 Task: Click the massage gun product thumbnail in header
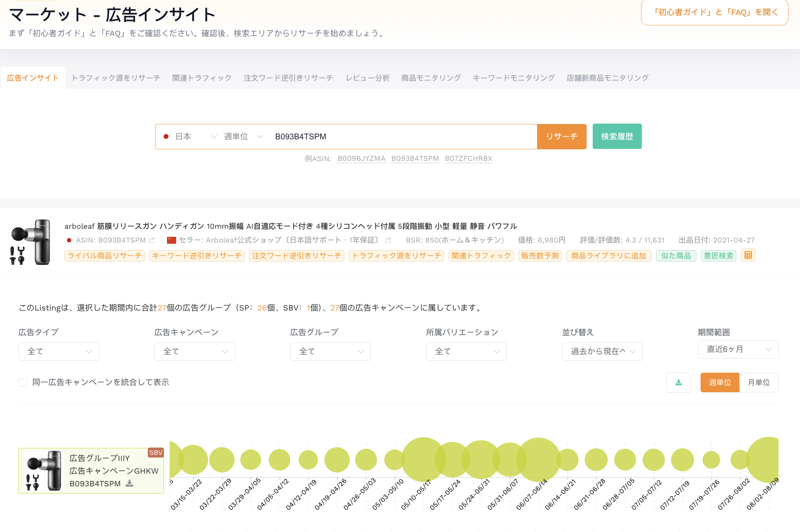coord(31,242)
